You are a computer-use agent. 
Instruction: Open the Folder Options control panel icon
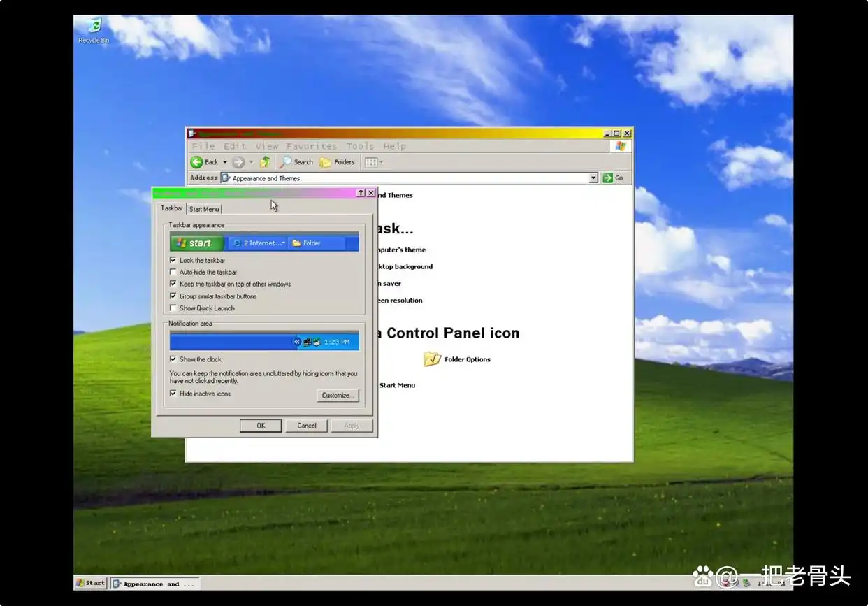click(x=433, y=359)
